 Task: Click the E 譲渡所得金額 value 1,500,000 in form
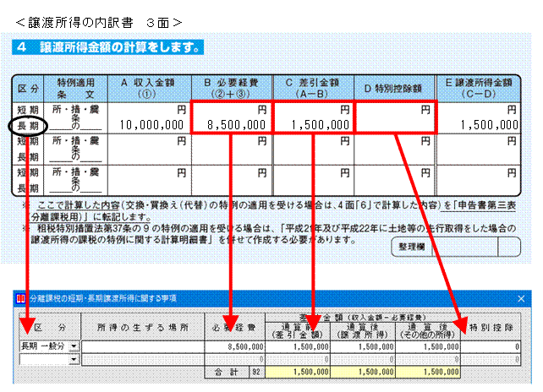coord(490,124)
